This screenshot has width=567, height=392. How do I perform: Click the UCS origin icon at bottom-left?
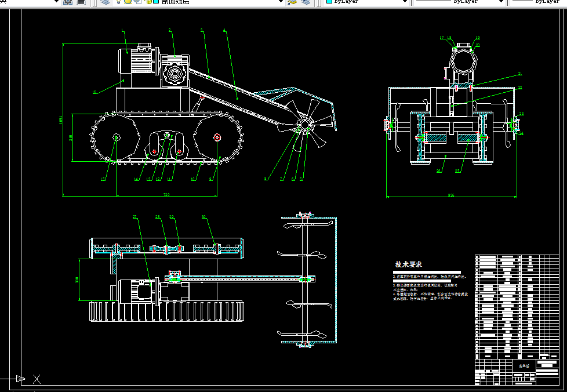click(x=21, y=379)
